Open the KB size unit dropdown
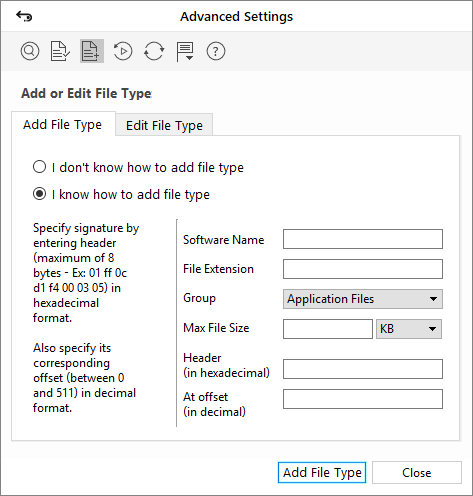 409,329
